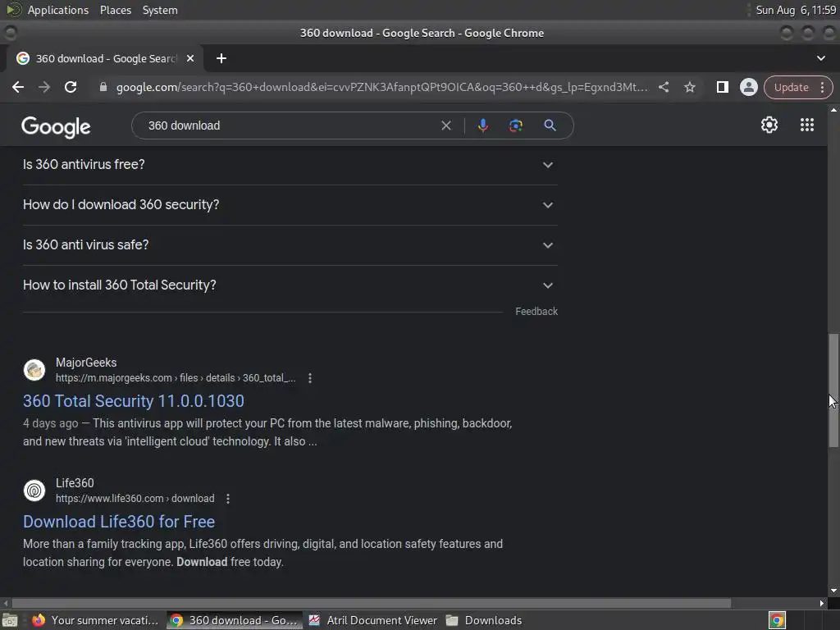The height and width of the screenshot is (630, 840).
Task: Open Download Life360 for Free result
Action: coord(119,521)
